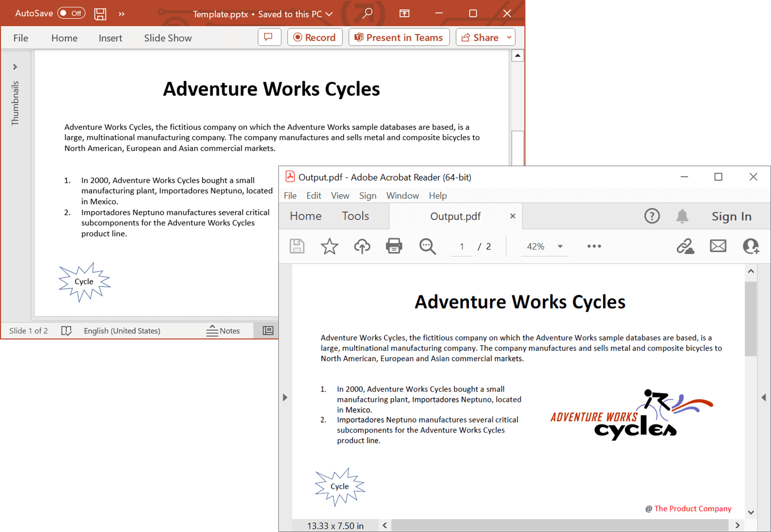
Task: Open Acrobat's notifications bell
Action: (682, 216)
